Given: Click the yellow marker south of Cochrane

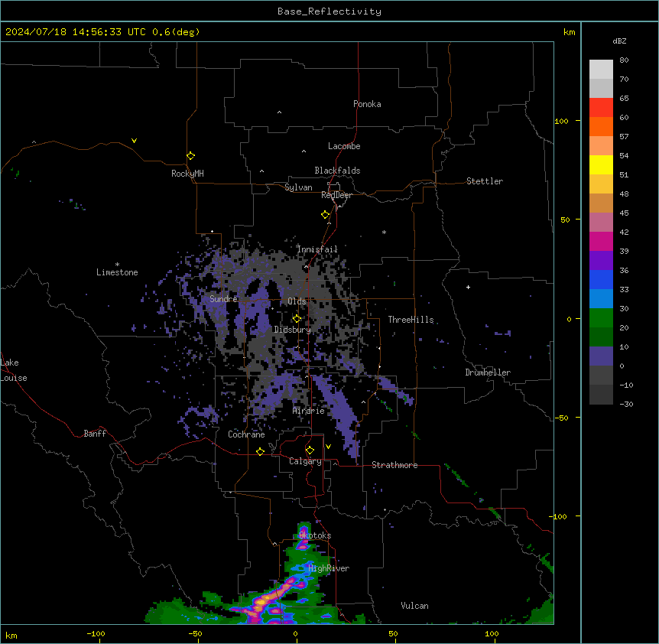Looking at the screenshot, I should click(x=260, y=451).
